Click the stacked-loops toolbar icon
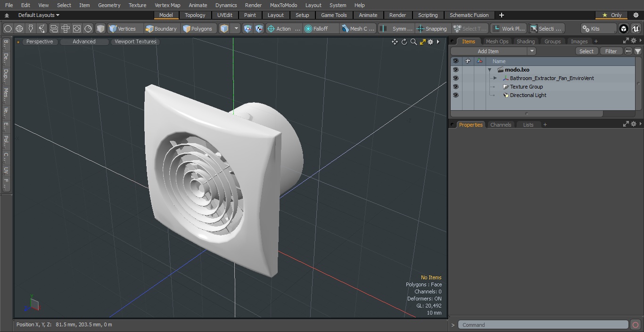Screen dimensions: 644x332 (x=54, y=29)
